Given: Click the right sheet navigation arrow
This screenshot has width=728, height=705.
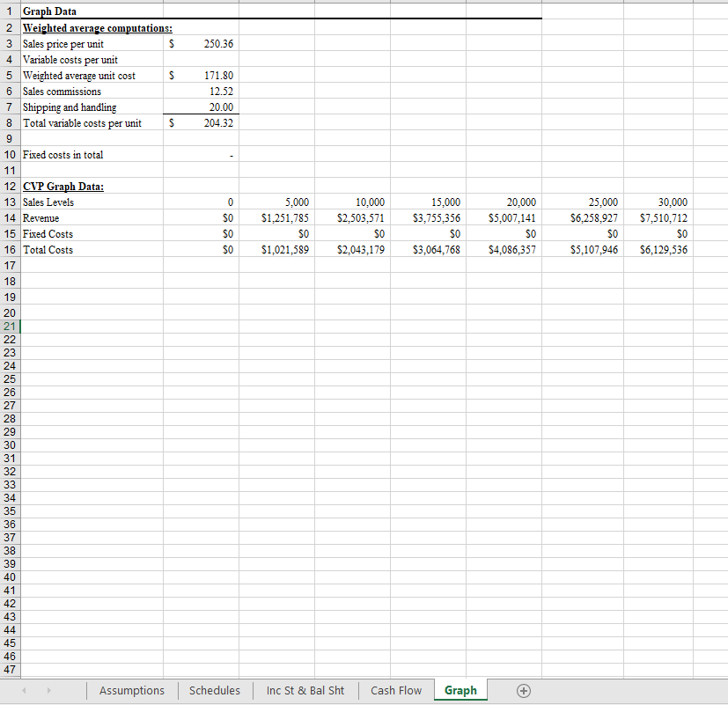Looking at the screenshot, I should click(x=50, y=691).
